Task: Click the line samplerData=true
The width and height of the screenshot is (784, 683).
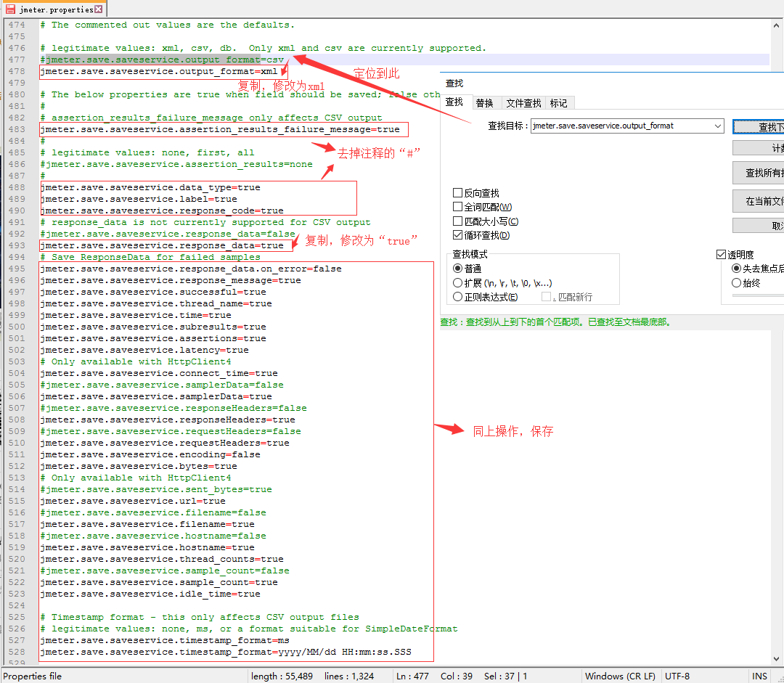Action: [156, 396]
